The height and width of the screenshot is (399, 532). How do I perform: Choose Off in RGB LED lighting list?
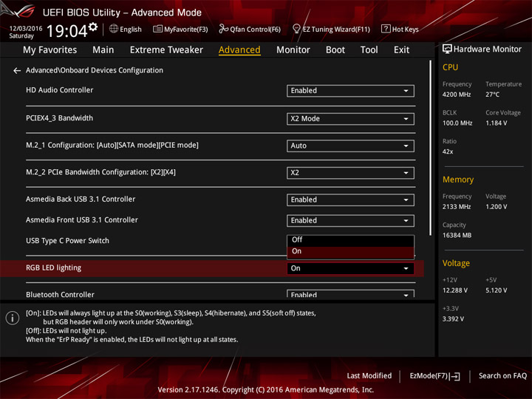[350, 240]
